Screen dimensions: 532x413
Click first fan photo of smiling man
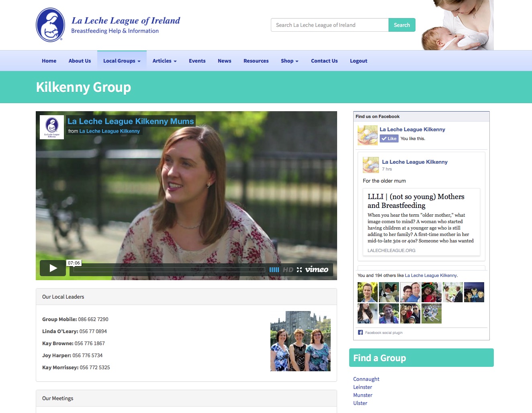tap(368, 292)
